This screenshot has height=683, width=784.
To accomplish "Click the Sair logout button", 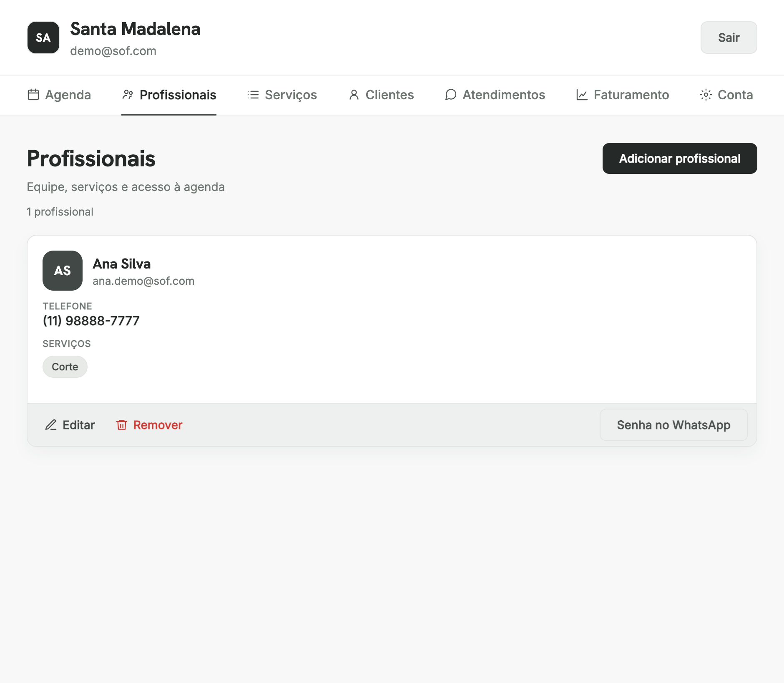I will tap(729, 38).
